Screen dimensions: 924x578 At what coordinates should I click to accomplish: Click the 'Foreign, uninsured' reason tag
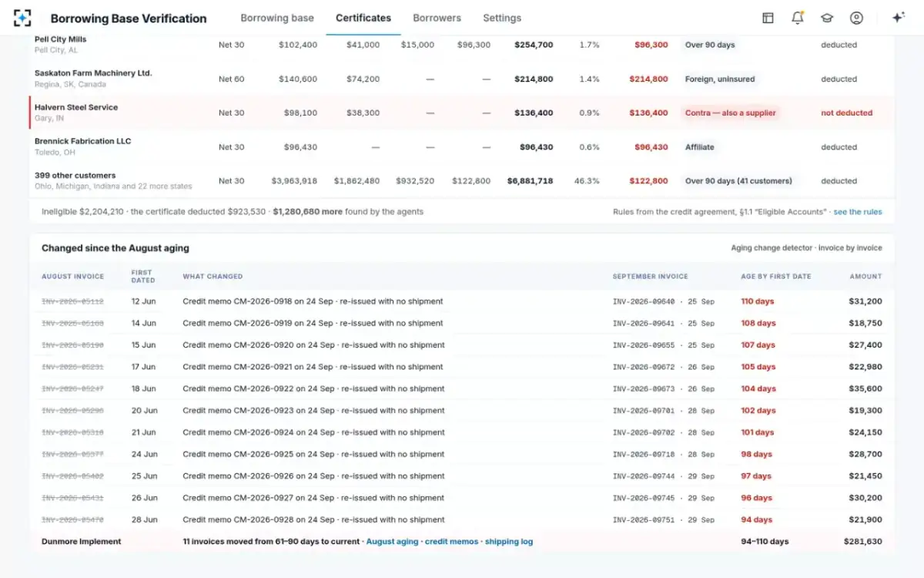click(720, 79)
